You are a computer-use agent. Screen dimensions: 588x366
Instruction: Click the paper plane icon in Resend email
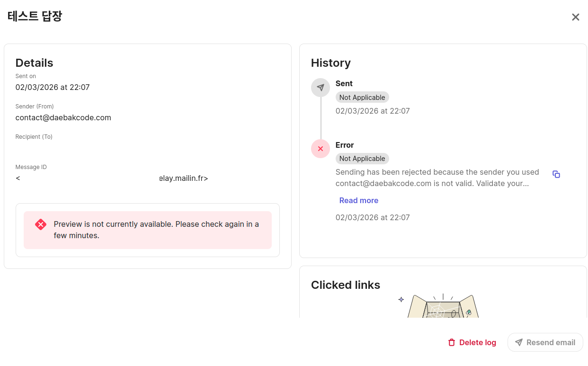pyautogui.click(x=519, y=342)
